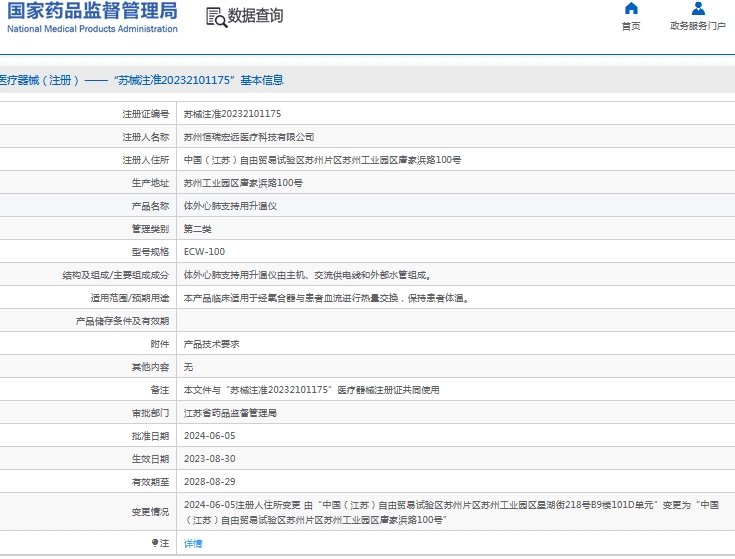
Task: Click the 变更情况 change history text
Action: coord(451,512)
